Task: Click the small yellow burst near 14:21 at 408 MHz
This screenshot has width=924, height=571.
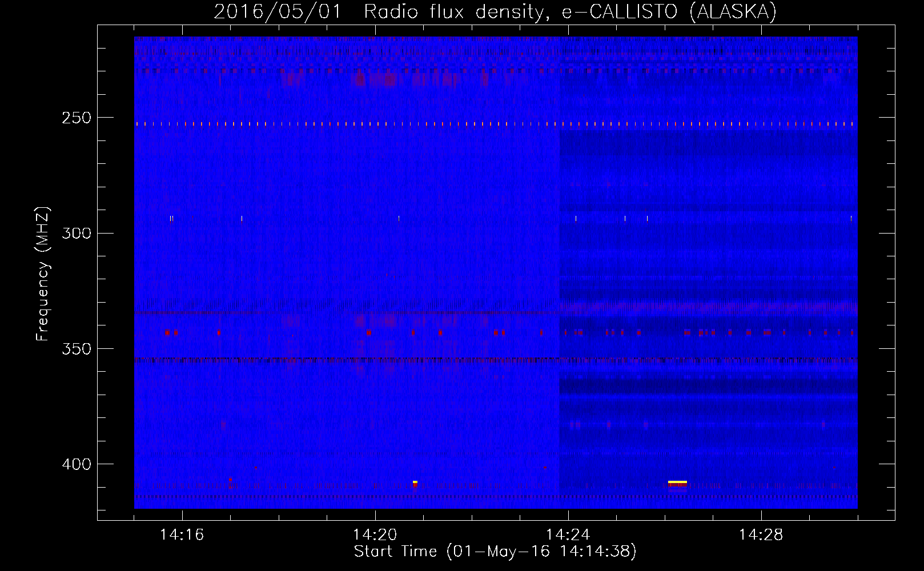Action: click(415, 483)
